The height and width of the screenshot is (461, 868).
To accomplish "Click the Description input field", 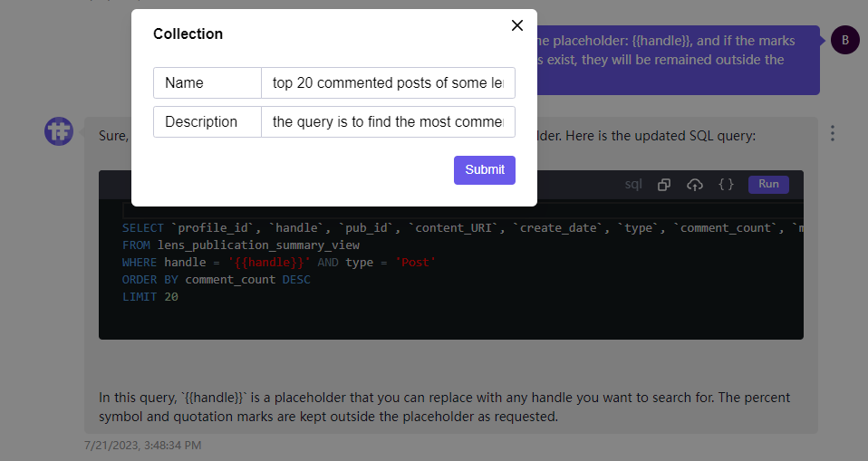I will 388,122.
